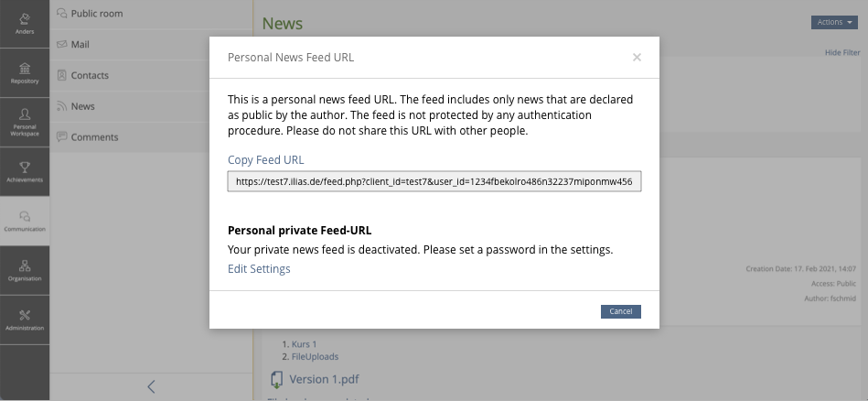Collapse the slate panel with the left chevron
The image size is (868, 401).
[x=151, y=386]
